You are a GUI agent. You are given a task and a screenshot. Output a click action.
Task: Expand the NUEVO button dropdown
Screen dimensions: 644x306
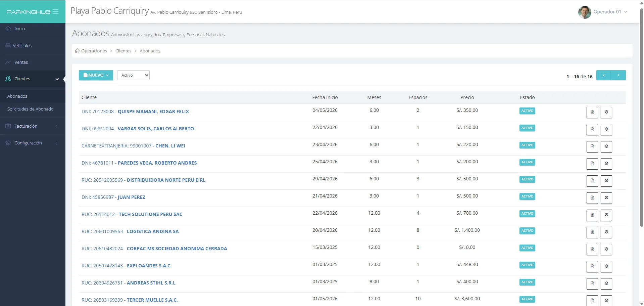96,75
